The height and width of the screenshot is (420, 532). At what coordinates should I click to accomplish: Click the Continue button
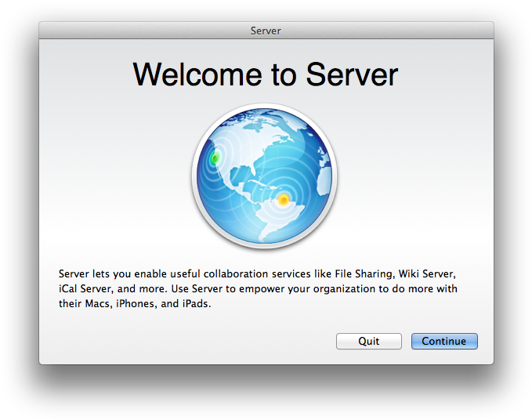coord(444,341)
